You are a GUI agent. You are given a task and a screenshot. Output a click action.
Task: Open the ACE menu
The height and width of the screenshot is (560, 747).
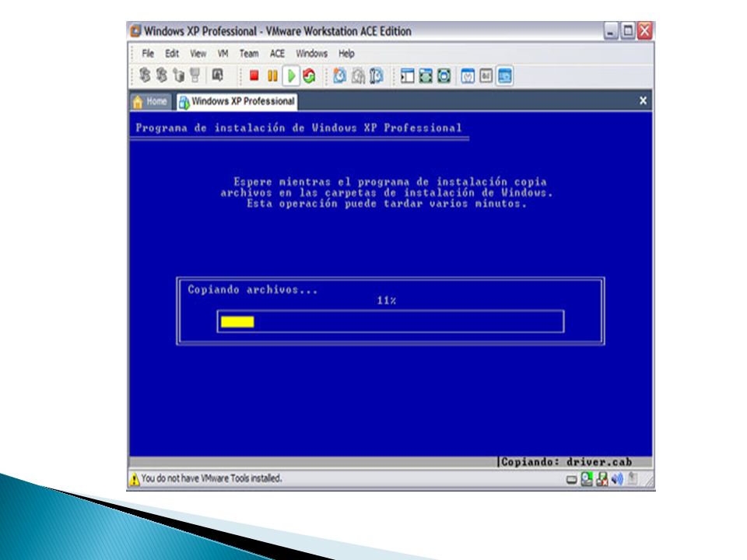pos(277,54)
